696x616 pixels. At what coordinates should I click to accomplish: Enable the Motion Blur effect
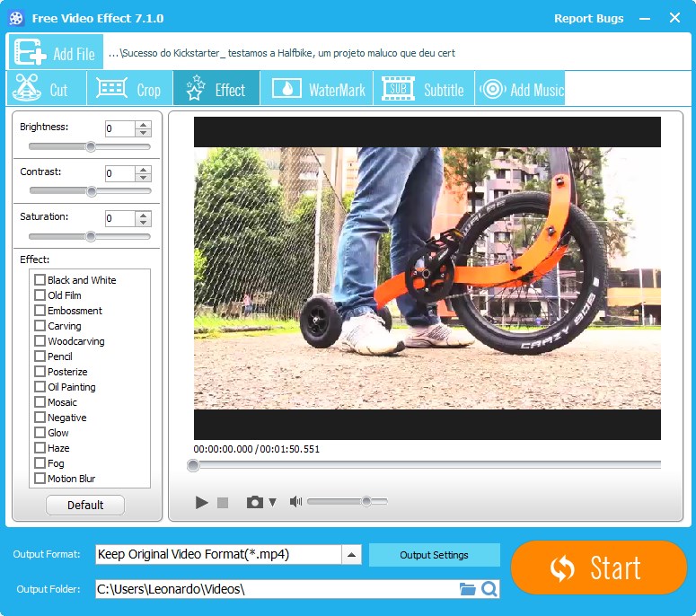pos(40,479)
